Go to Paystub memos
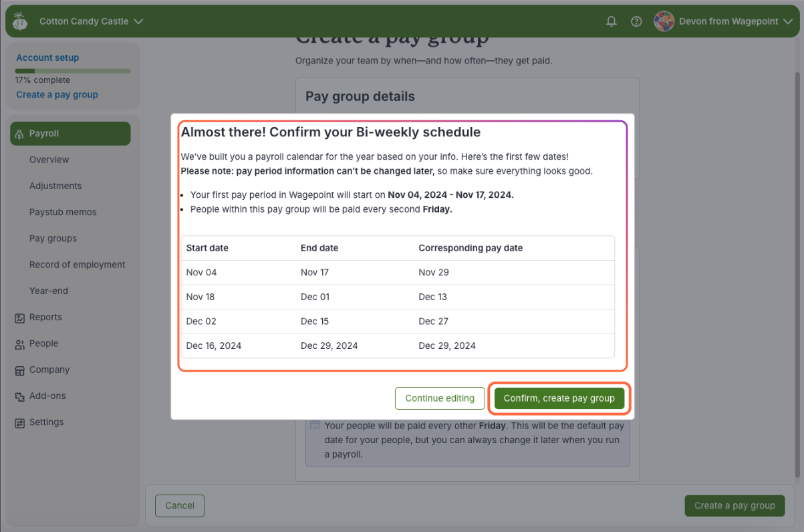804x532 pixels. tap(63, 212)
